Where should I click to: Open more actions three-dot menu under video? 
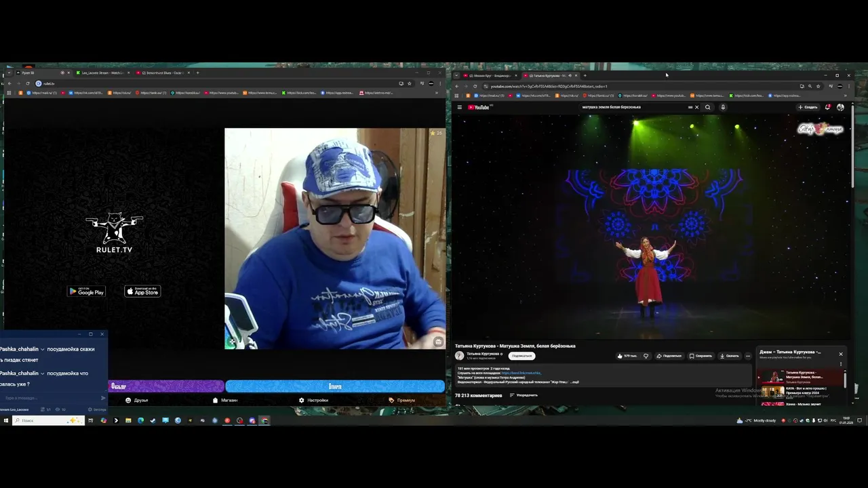[748, 356]
